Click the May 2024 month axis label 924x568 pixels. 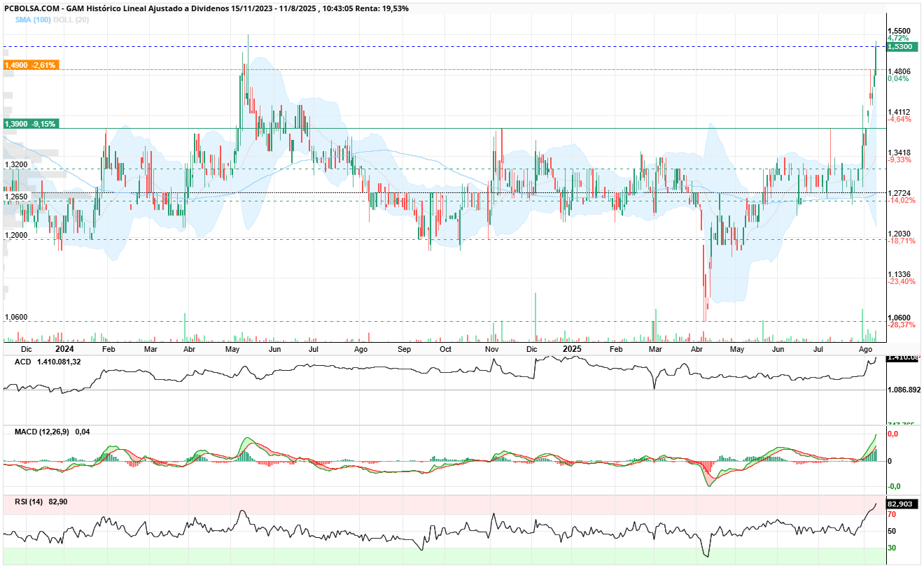point(233,348)
